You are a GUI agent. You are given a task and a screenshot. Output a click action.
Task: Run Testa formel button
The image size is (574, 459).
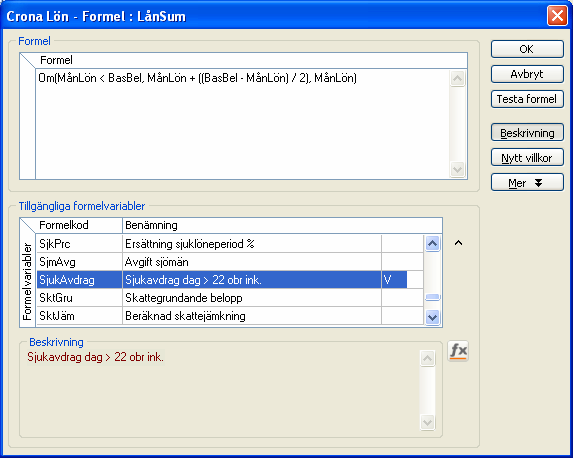(527, 99)
